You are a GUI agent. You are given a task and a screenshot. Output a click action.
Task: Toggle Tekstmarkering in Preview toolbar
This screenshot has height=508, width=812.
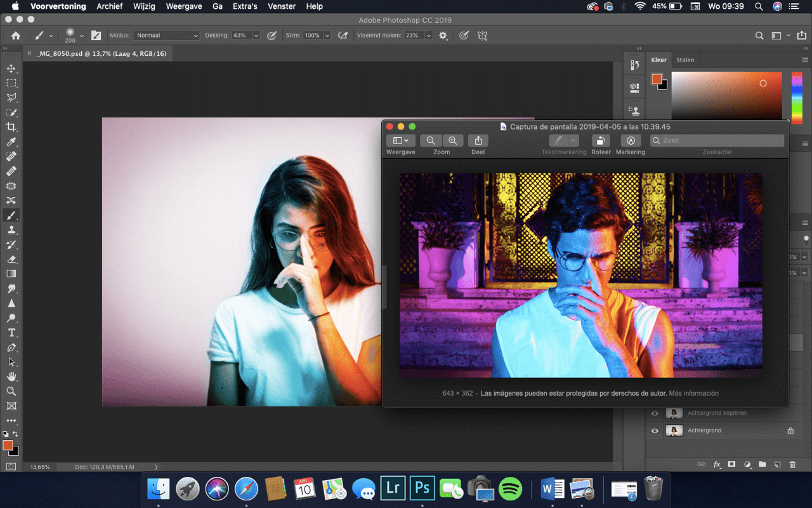tap(558, 140)
